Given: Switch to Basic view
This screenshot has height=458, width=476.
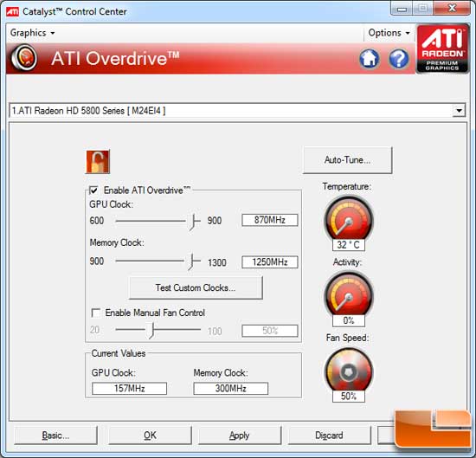Looking at the screenshot, I should [55, 435].
